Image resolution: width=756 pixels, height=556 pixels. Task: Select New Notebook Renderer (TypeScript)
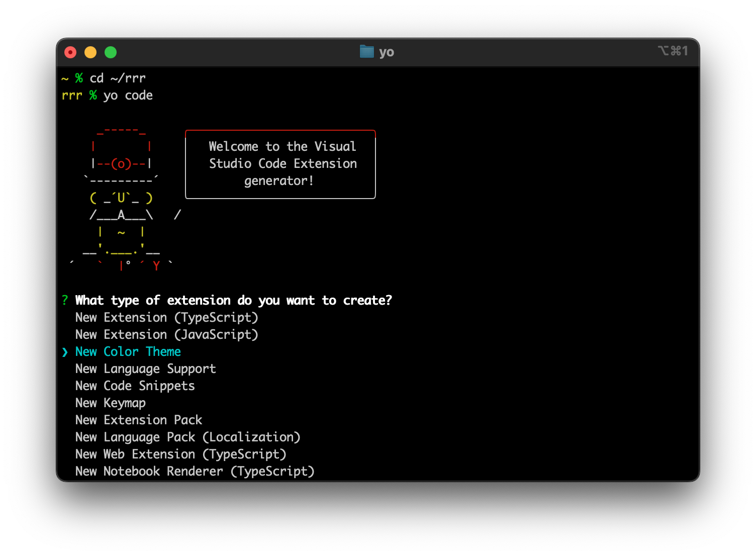pos(195,472)
